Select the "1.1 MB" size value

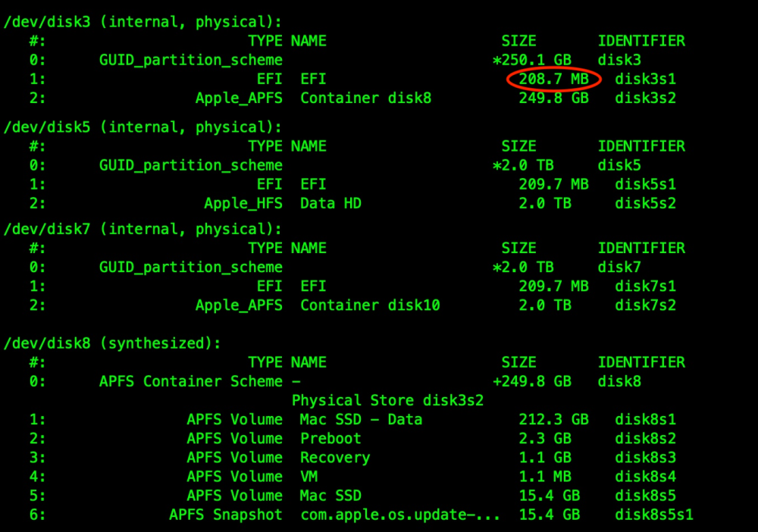tap(545, 477)
